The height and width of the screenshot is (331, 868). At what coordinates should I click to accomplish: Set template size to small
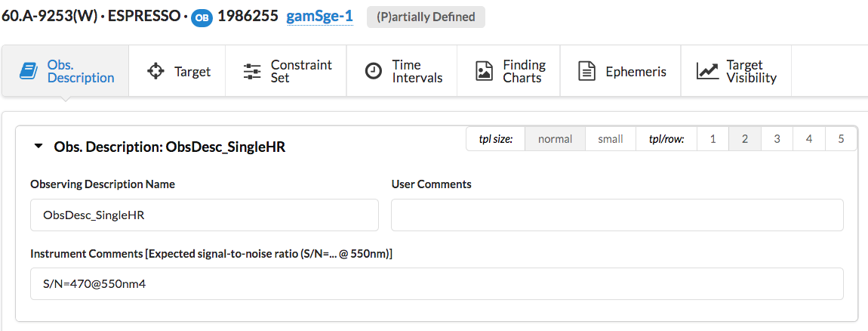point(610,139)
